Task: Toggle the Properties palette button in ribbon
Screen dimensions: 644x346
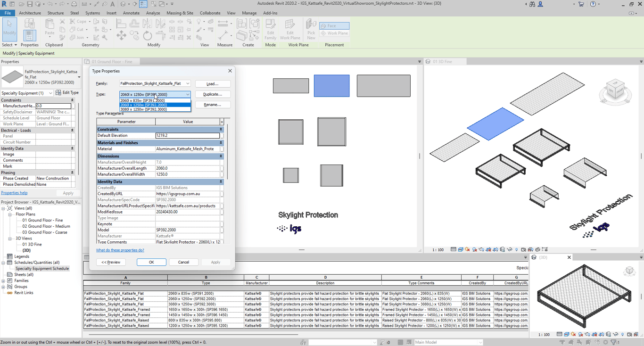Action: [29, 35]
